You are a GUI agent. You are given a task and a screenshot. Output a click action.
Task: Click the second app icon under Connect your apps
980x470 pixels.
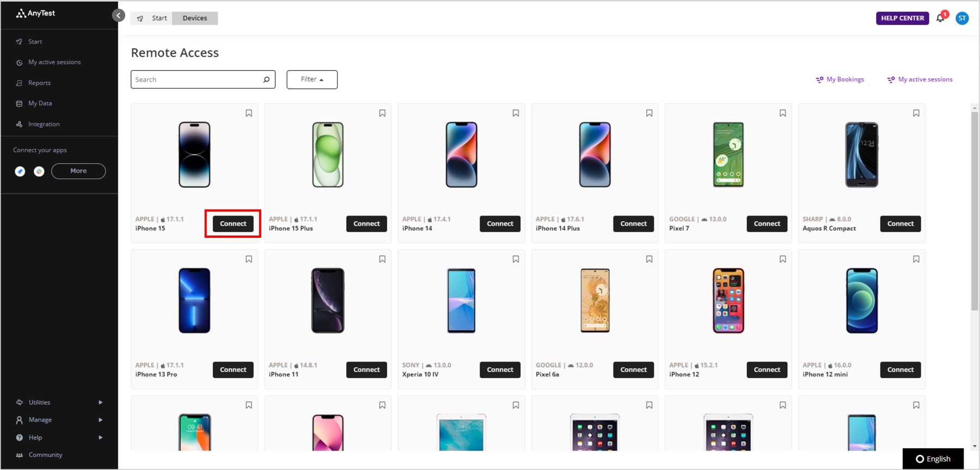(x=39, y=171)
